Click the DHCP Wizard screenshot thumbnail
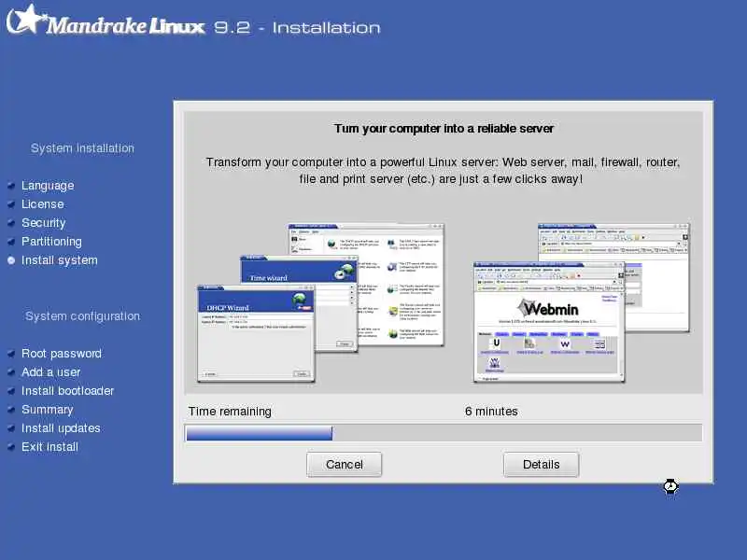747x560 pixels. (x=256, y=333)
